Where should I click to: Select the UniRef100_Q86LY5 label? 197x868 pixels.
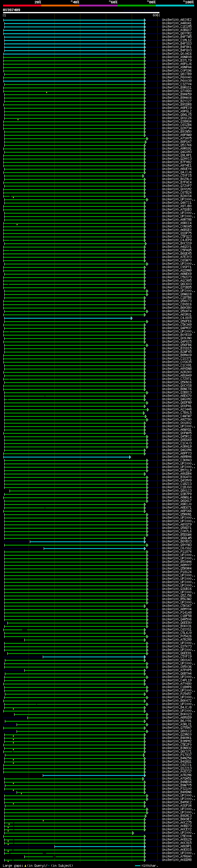176,115
